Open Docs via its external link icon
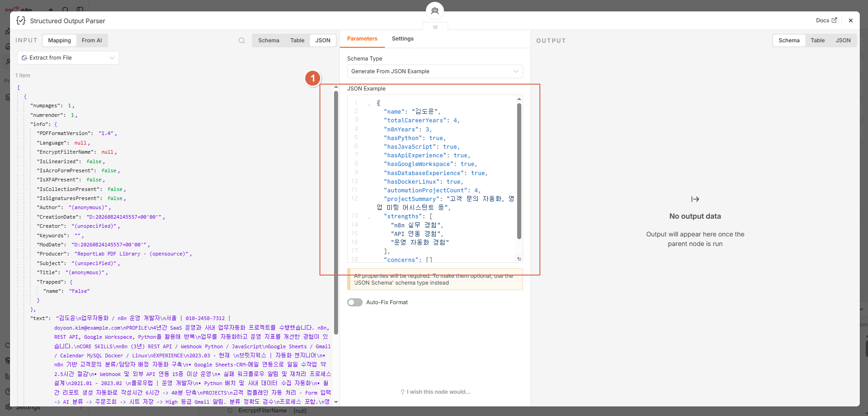The image size is (868, 416). 834,20
